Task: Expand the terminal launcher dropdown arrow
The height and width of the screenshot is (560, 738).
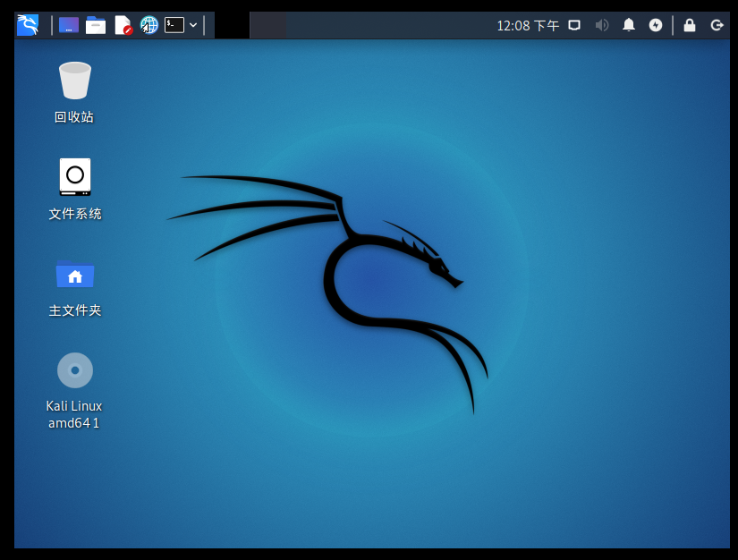Action: click(193, 25)
